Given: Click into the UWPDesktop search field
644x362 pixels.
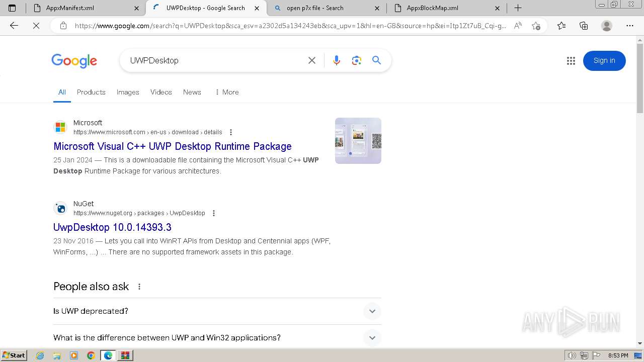Looking at the screenshot, I should (215, 60).
